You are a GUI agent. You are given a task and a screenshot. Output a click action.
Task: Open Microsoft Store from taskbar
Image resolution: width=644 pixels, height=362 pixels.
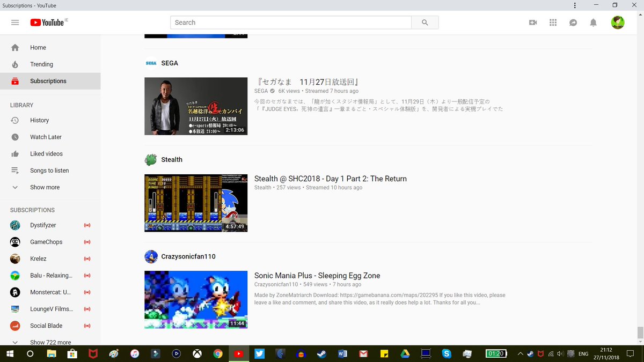click(72, 354)
